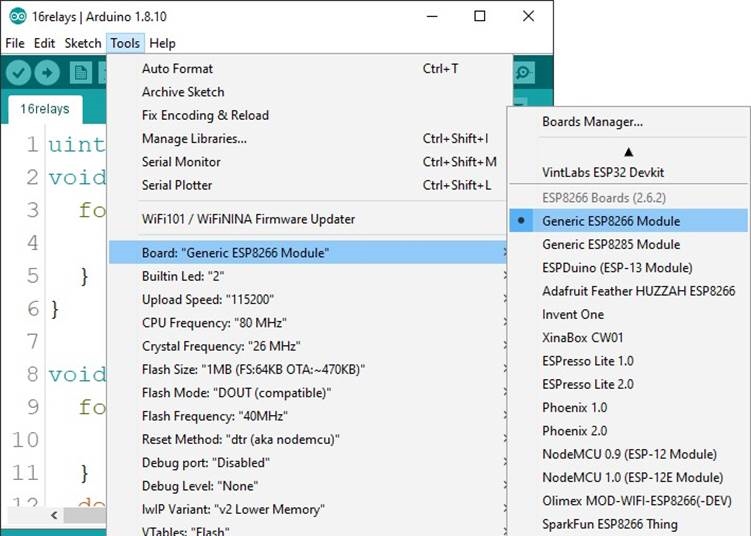Expand the Debug port submenu
The image size is (751, 536).
tap(307, 463)
